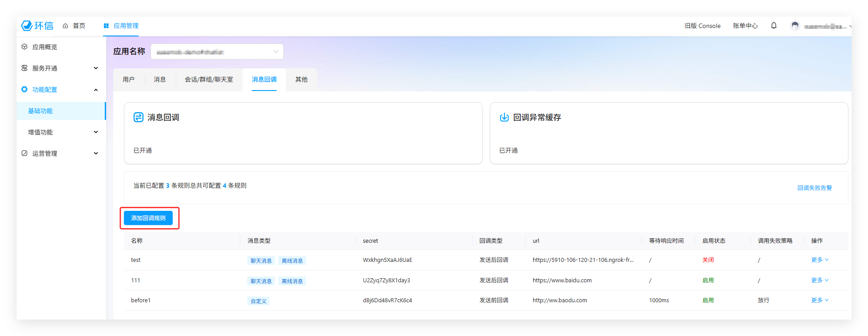Click the 环信 logo icon
This screenshot has width=868, height=336.
tap(27, 26)
